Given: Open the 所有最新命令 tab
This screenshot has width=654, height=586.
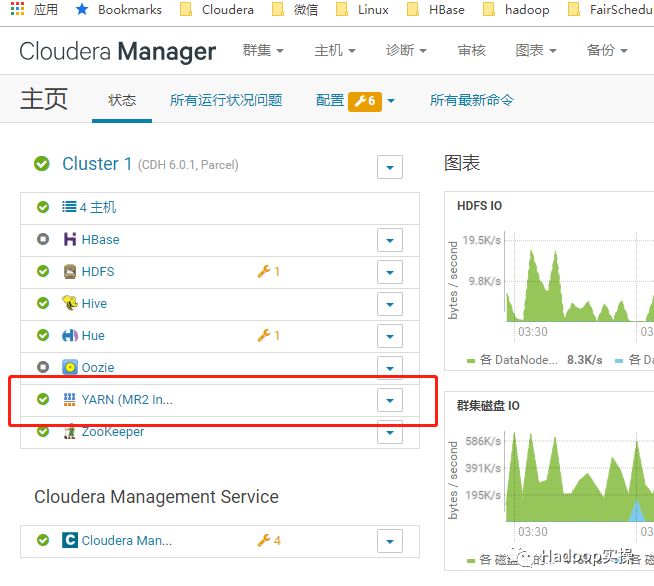Looking at the screenshot, I should (x=472, y=100).
